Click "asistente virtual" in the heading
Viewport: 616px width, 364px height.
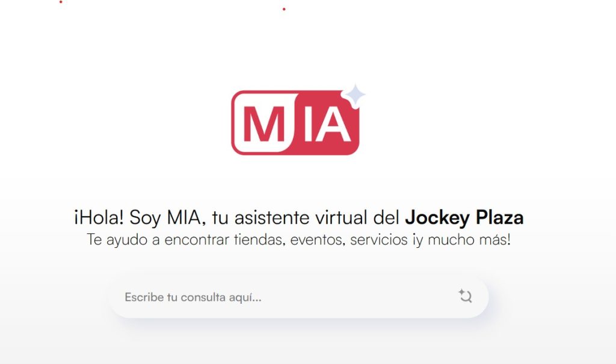pos(301,217)
